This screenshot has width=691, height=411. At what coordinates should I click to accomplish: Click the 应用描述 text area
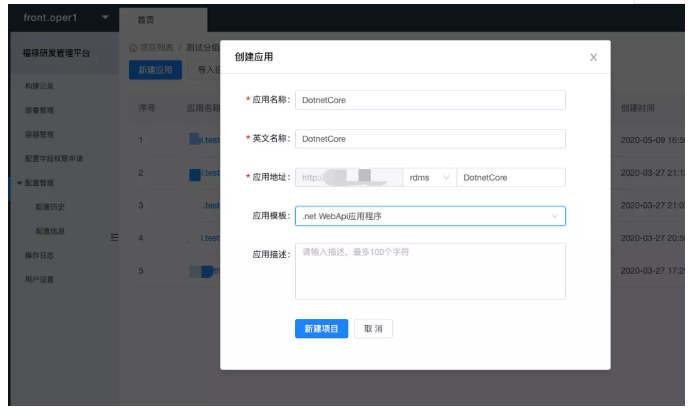(x=430, y=271)
